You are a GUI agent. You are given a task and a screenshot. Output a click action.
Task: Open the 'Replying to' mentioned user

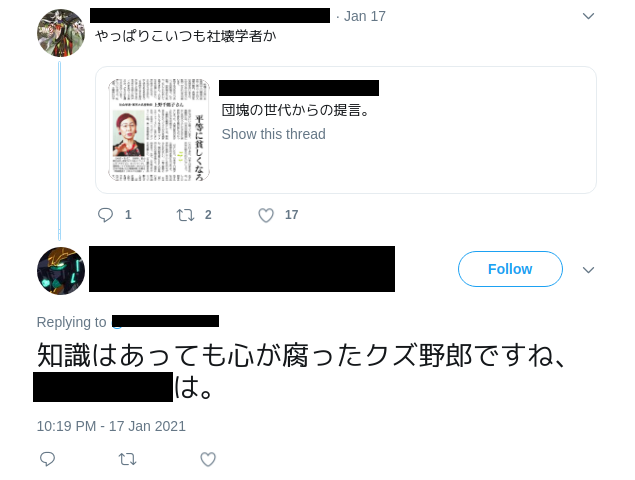point(165,321)
